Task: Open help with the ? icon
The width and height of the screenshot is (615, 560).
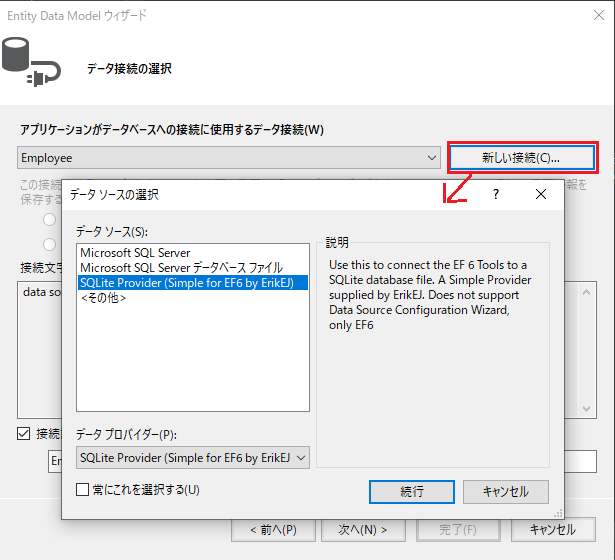Action: coord(496,194)
